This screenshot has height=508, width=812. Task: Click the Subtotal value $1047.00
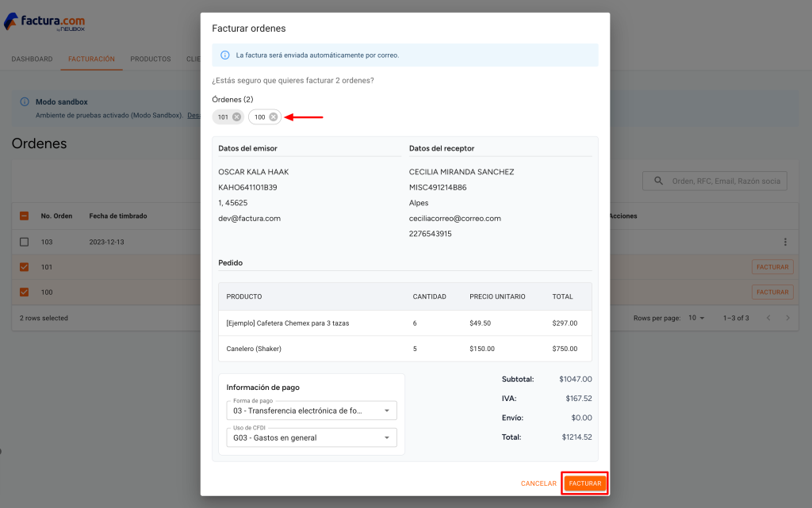576,379
